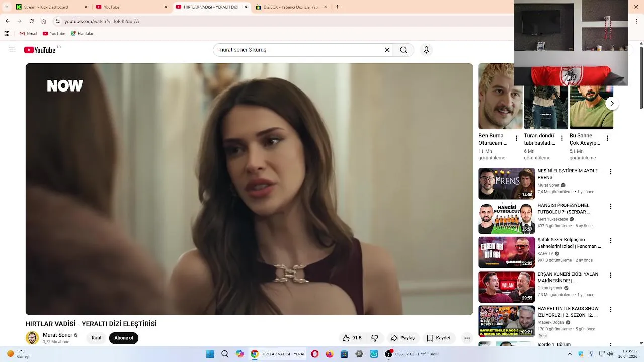Go back in the browser

(7, 21)
